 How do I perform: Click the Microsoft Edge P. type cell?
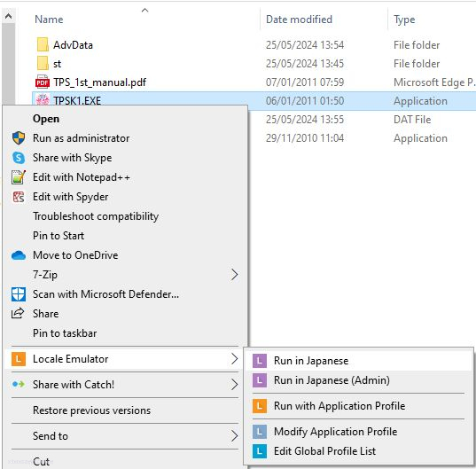coord(434,82)
